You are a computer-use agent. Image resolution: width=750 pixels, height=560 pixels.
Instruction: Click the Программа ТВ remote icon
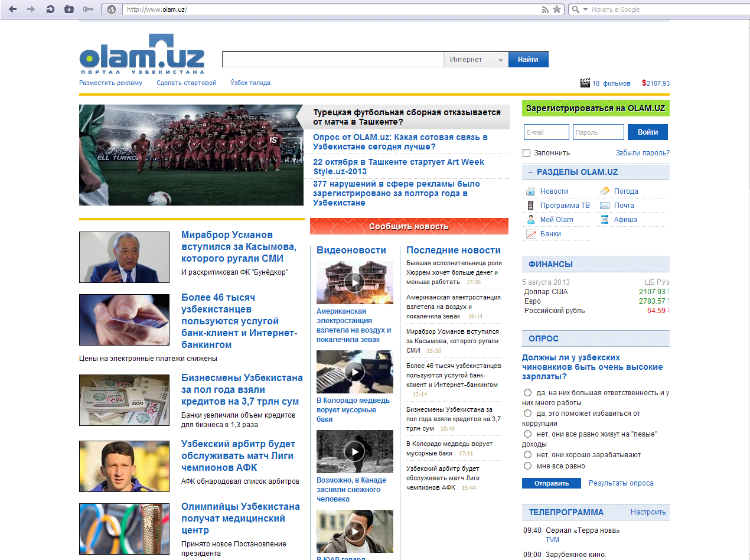(530, 206)
